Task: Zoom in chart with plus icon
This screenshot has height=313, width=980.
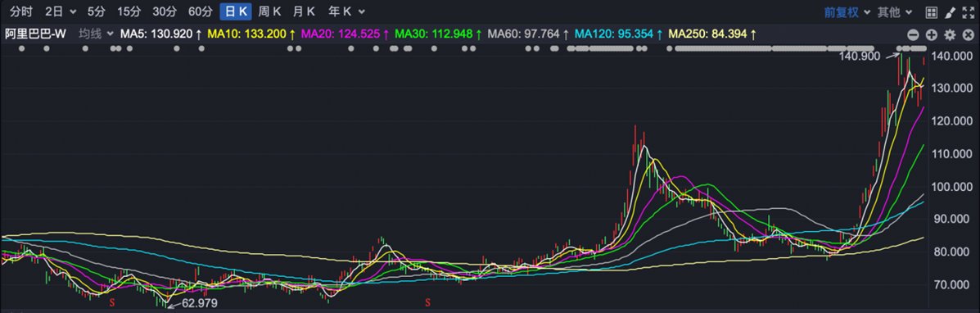Action: point(931,35)
